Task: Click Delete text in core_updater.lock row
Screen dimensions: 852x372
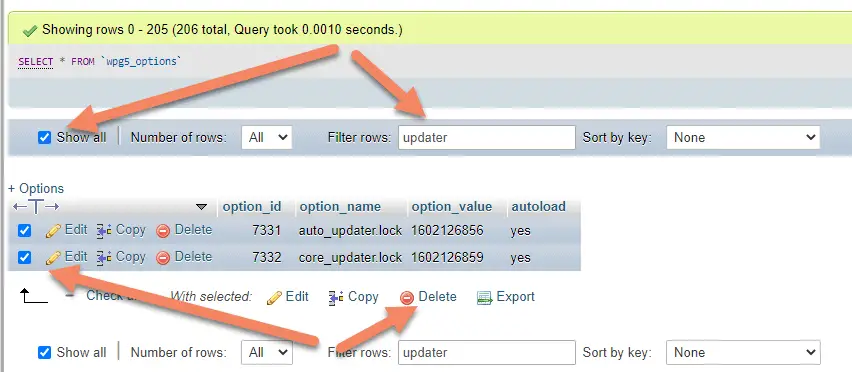Action: pos(193,256)
